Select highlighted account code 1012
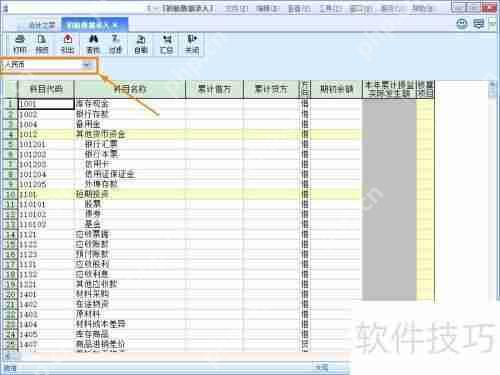The height and width of the screenshot is (375, 500). pos(46,134)
